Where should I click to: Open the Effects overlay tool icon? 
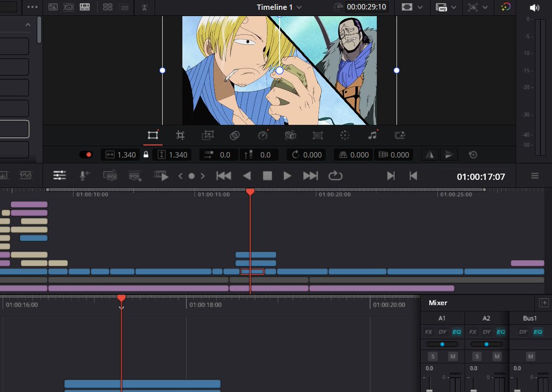tap(400, 135)
